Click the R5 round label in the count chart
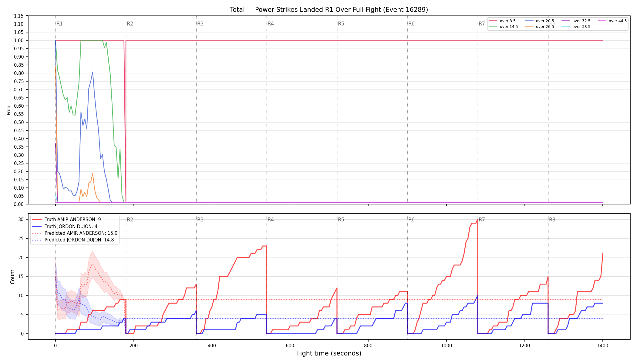Image resolution: width=637 pixels, height=364 pixels. pos(341,220)
